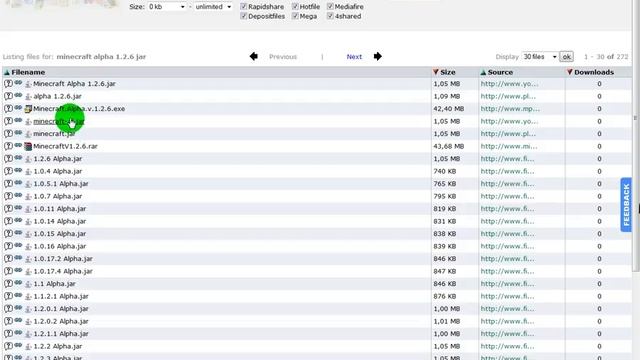Screen dimensions: 640x360
Task: Toggle the Rapidshare checkbox
Action: tap(244, 7)
